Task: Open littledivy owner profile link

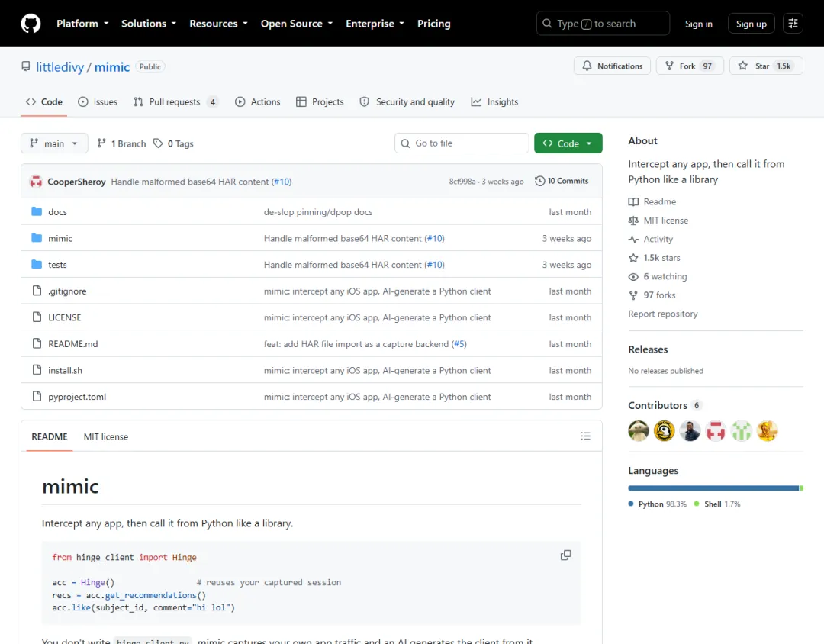Action: (60, 67)
